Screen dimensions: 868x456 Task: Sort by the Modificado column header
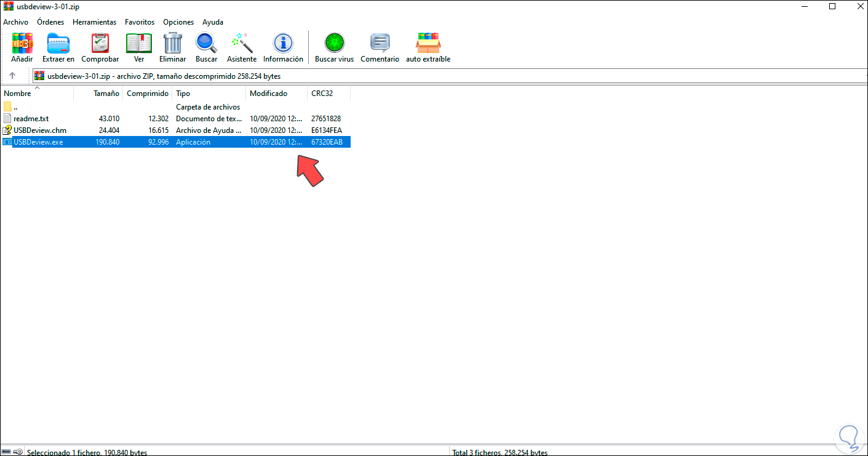277,94
